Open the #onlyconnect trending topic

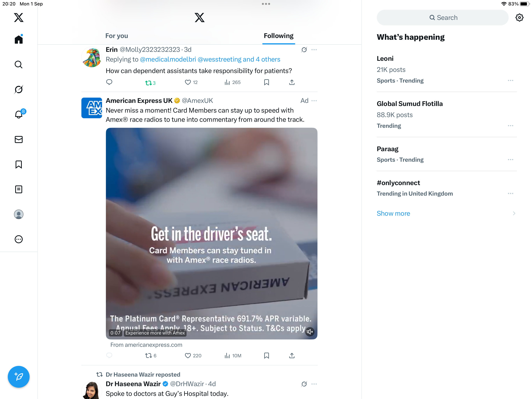[x=398, y=183]
